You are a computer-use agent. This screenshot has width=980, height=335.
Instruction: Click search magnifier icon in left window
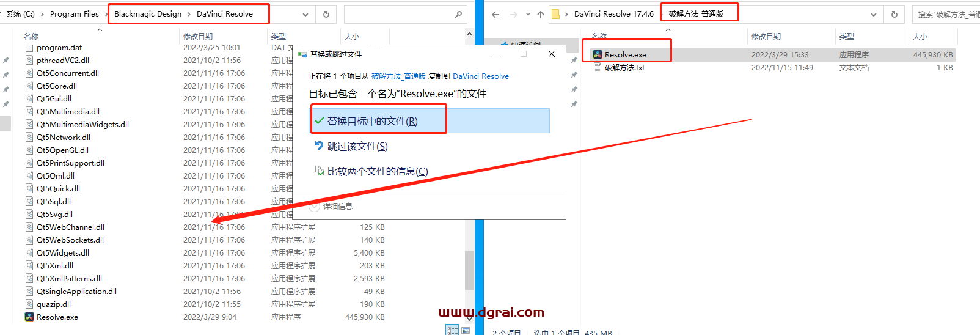click(458, 14)
